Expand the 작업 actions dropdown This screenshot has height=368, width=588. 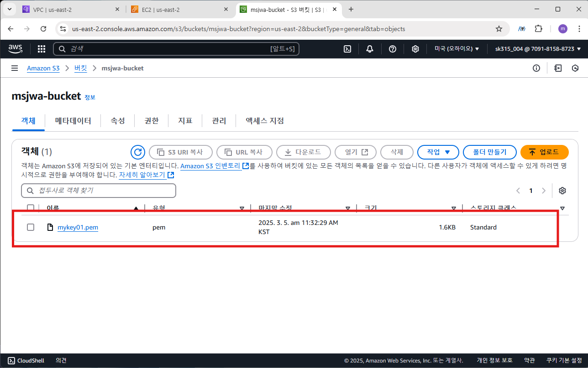pos(438,152)
